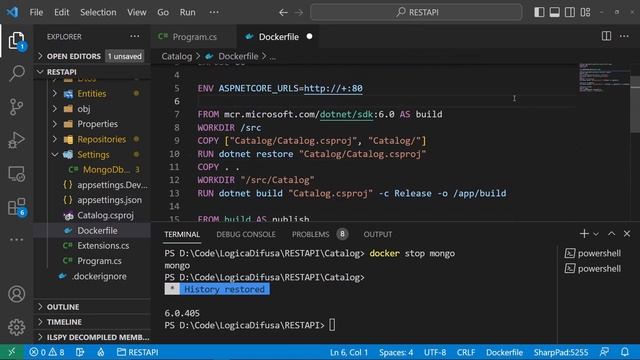Open the Run and Debug view
Image resolution: width=640 pixels, height=360 pixels.
(x=17, y=140)
